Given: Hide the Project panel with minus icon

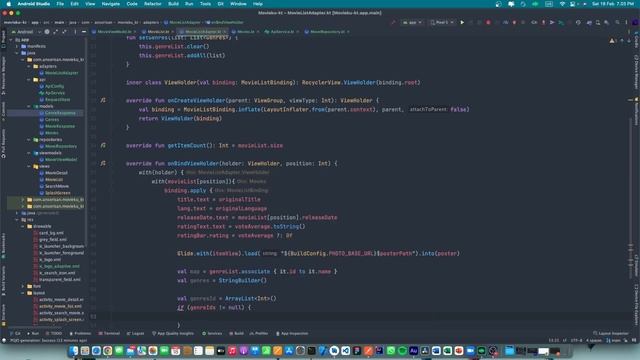Looking at the screenshot, I should (84, 31).
